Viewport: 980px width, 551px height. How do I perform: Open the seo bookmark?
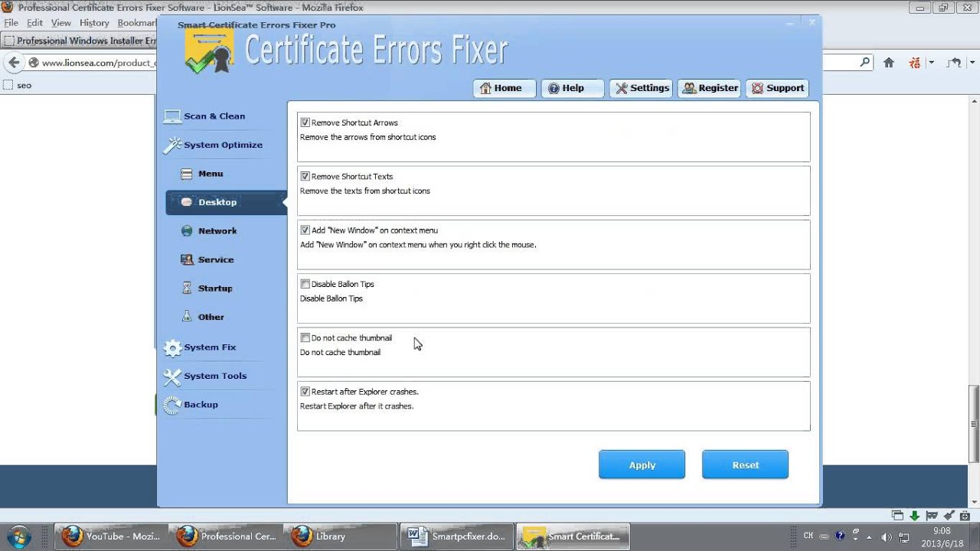point(18,85)
